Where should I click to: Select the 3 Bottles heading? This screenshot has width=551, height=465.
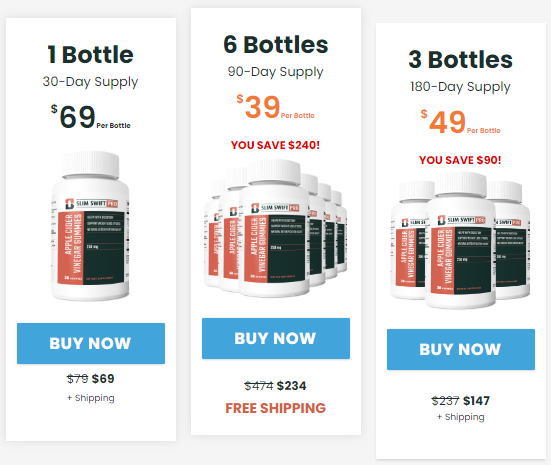click(460, 59)
